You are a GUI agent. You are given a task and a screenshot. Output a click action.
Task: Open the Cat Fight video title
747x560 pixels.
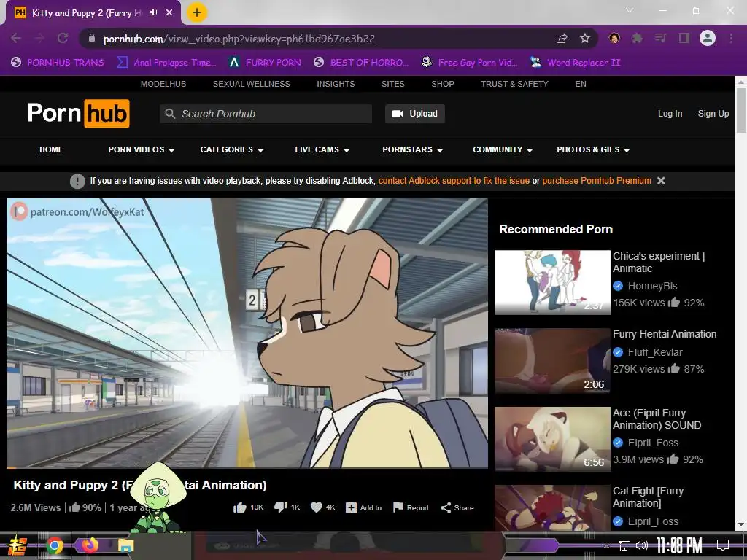pyautogui.click(x=649, y=497)
